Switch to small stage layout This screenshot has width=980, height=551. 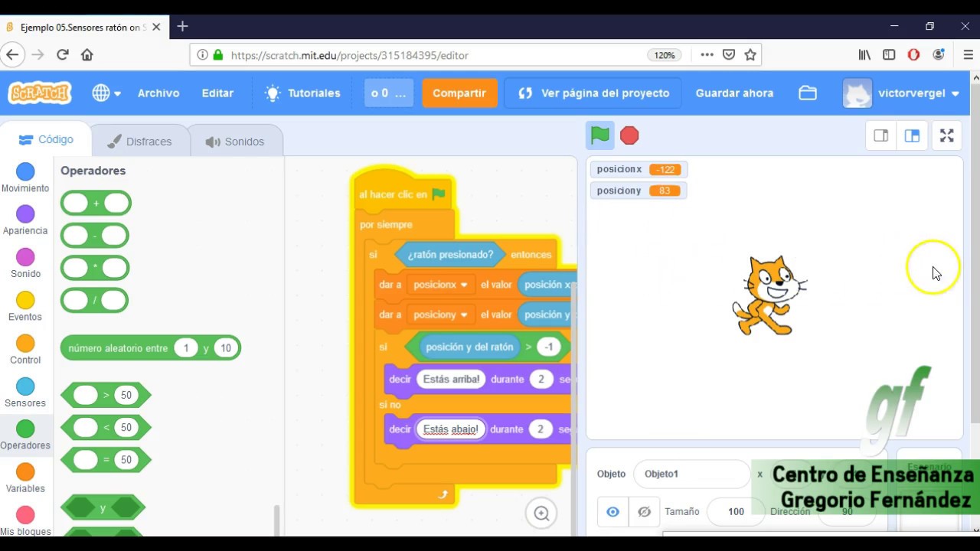click(x=880, y=135)
